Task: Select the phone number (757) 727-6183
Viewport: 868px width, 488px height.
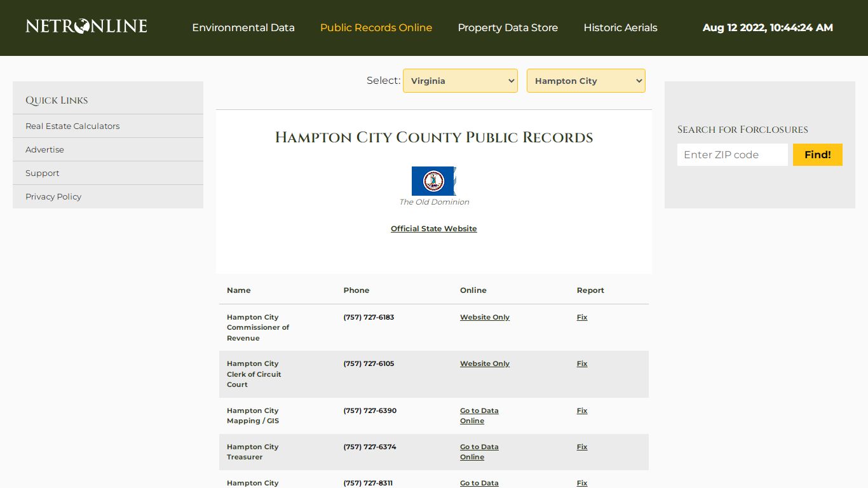Action: tap(369, 317)
